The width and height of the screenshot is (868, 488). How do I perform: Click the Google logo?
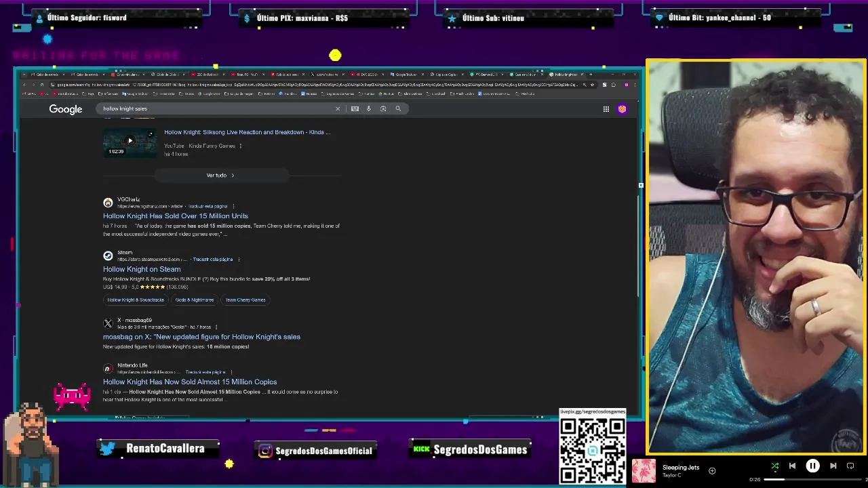coord(65,109)
